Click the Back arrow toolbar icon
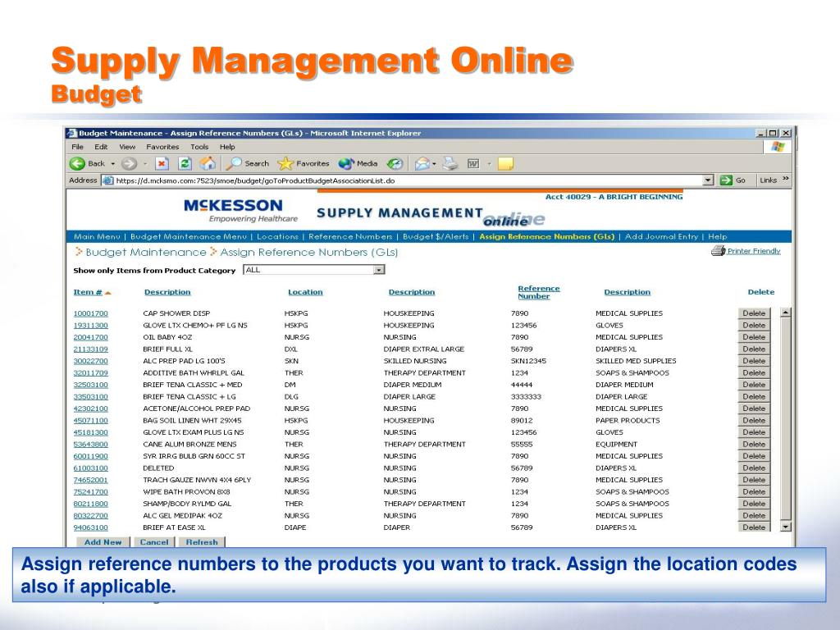840x630 pixels. coord(78,163)
